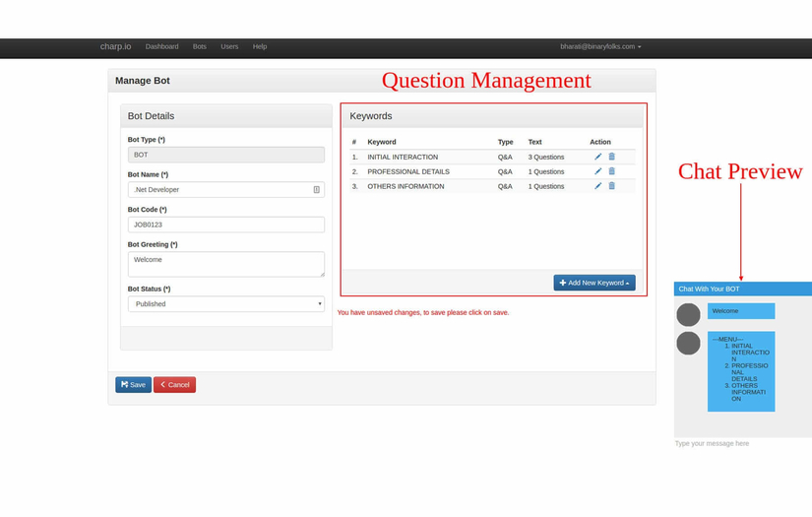Edit the PROFESSIONAL DETAILS keyword pencil icon
The width and height of the screenshot is (812, 517).
pos(597,171)
